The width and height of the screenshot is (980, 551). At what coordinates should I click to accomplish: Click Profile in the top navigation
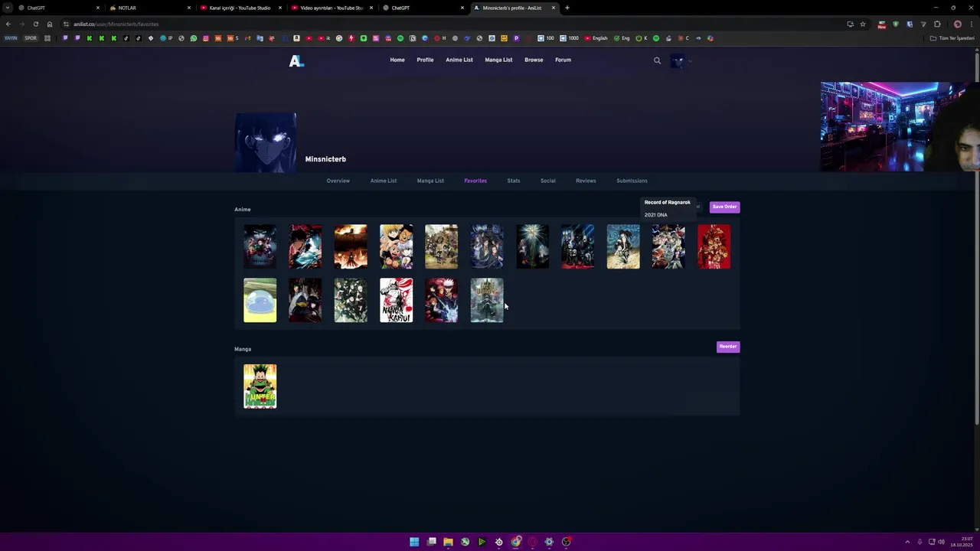(x=425, y=60)
